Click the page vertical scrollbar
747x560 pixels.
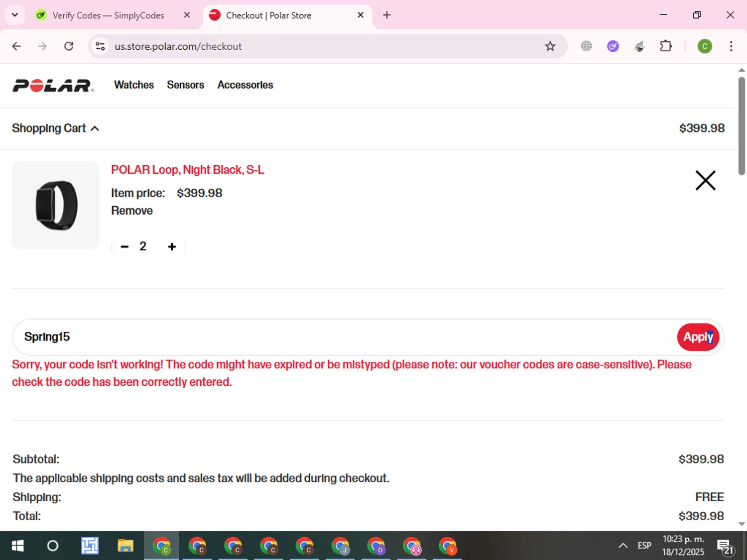click(x=742, y=126)
